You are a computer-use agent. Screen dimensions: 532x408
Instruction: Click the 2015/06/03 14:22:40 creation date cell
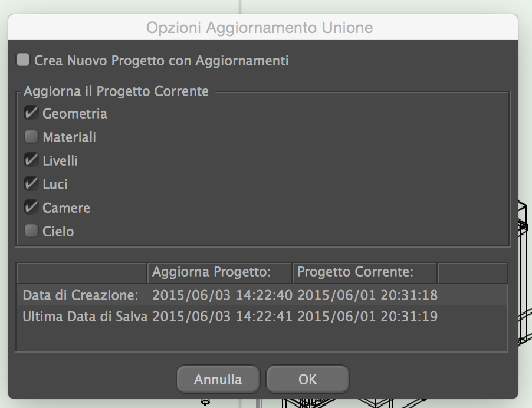[x=222, y=295]
